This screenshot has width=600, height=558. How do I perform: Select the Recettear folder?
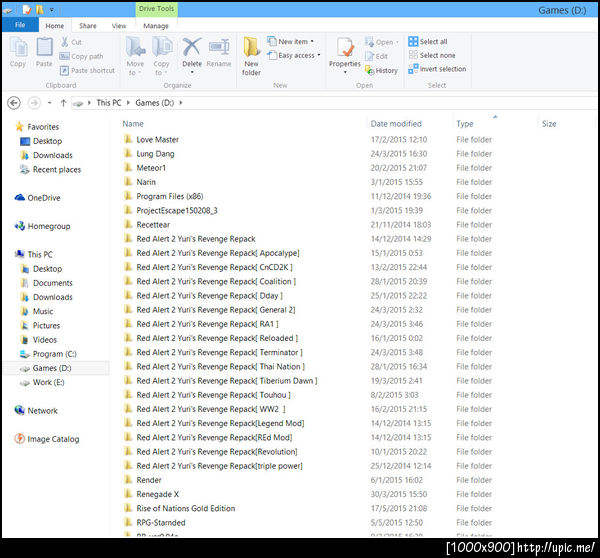point(153,225)
